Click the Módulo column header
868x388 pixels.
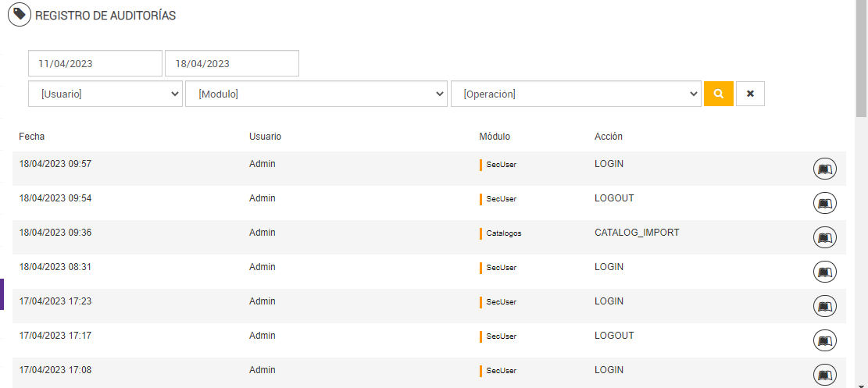pyautogui.click(x=495, y=137)
